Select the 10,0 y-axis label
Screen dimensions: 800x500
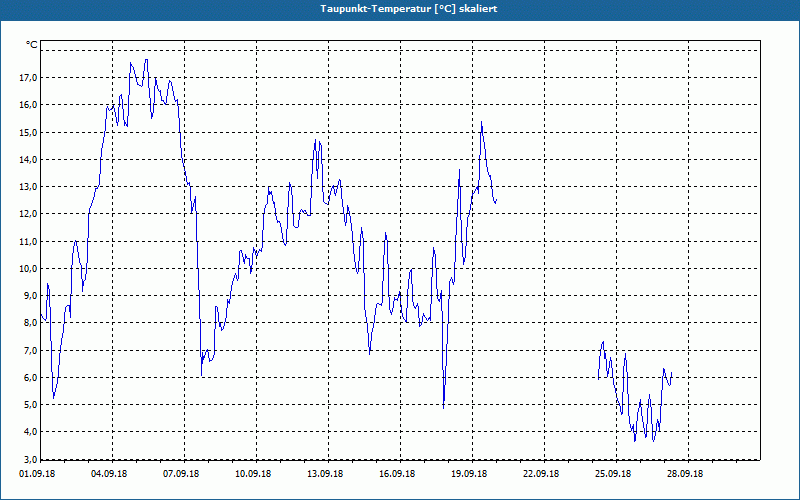coord(28,268)
